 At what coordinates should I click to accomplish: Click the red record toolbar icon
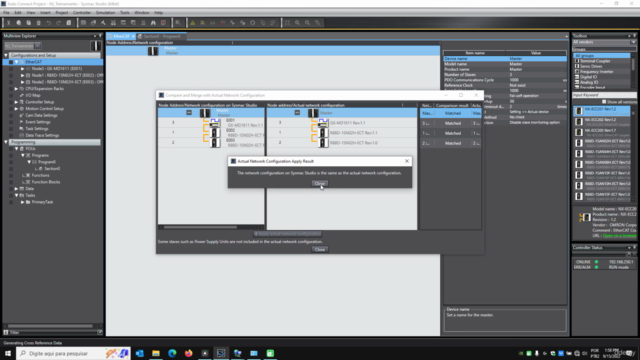coord(163,23)
